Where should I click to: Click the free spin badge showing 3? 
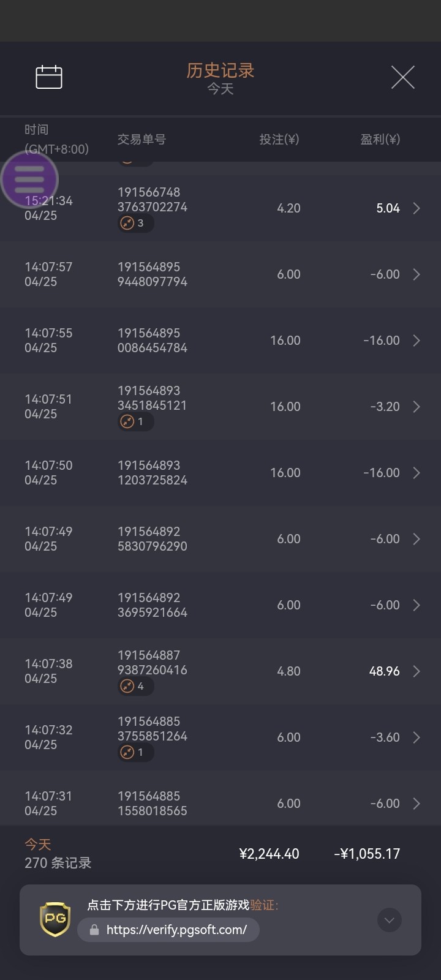(135, 223)
